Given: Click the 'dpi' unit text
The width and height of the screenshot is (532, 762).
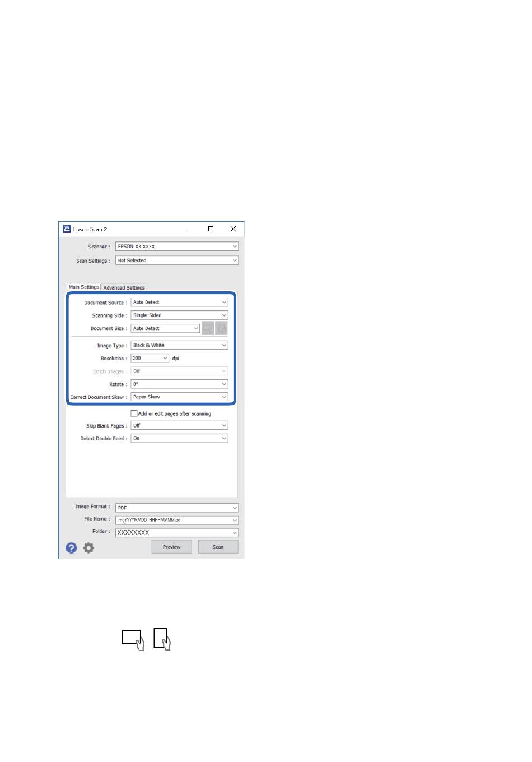Looking at the screenshot, I should point(176,359).
